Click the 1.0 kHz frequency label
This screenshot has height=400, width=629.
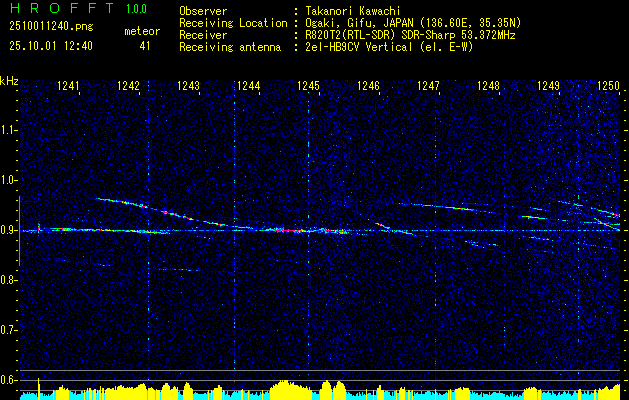pos(8,180)
